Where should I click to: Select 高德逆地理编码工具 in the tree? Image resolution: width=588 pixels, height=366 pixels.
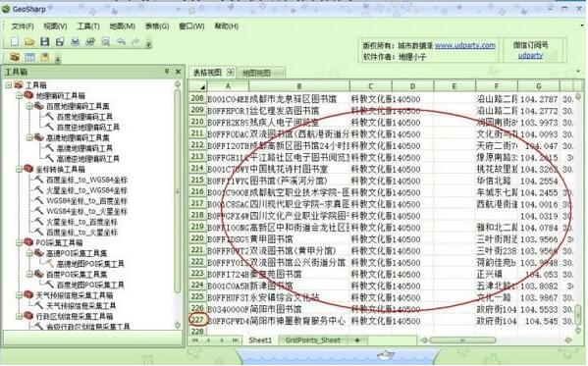click(x=87, y=159)
